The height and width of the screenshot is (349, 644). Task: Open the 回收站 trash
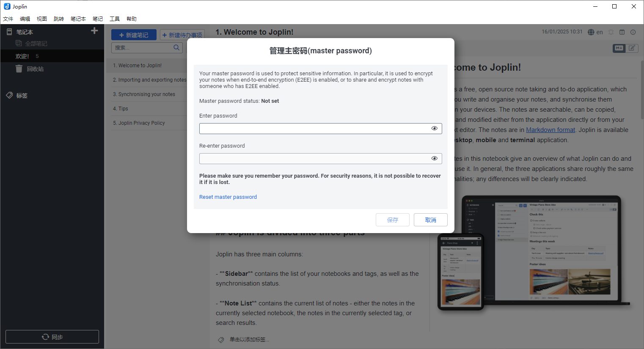(x=52, y=69)
